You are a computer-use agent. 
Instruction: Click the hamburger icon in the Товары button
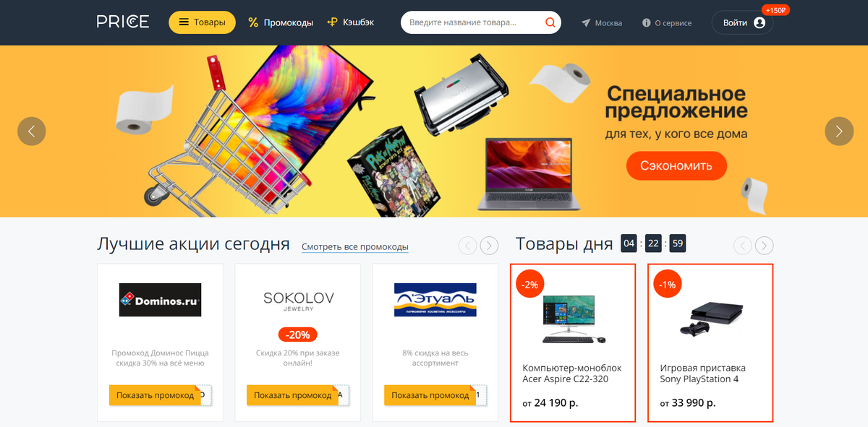tap(184, 22)
